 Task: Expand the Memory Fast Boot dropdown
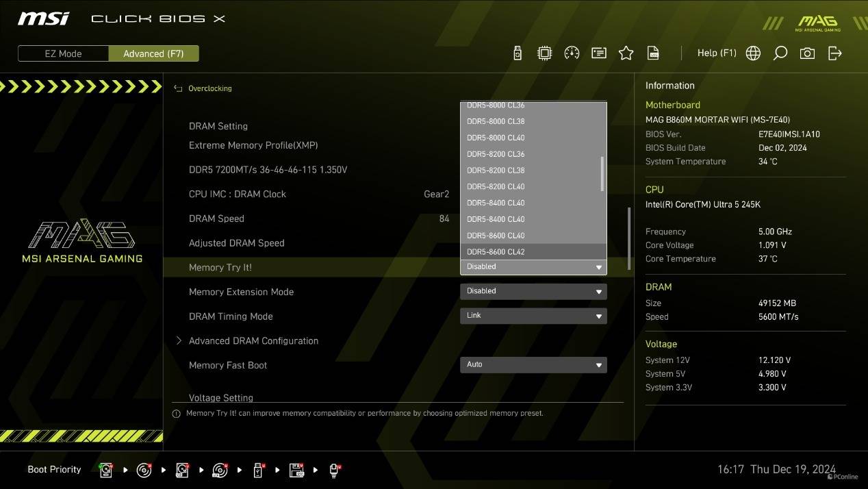point(533,365)
